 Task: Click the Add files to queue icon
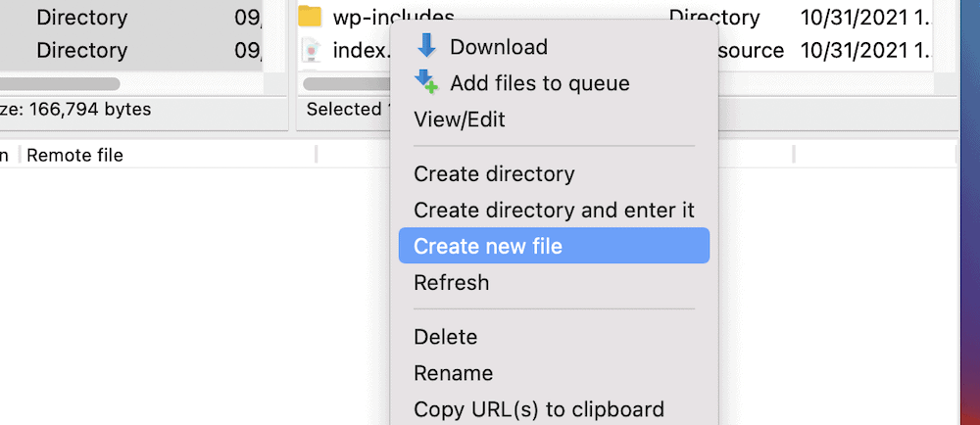(427, 82)
